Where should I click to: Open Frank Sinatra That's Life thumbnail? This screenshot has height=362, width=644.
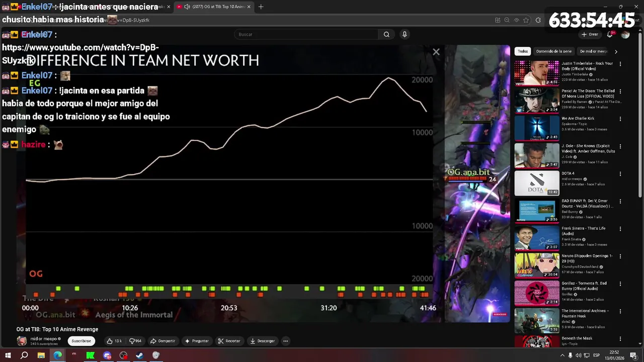536,238
